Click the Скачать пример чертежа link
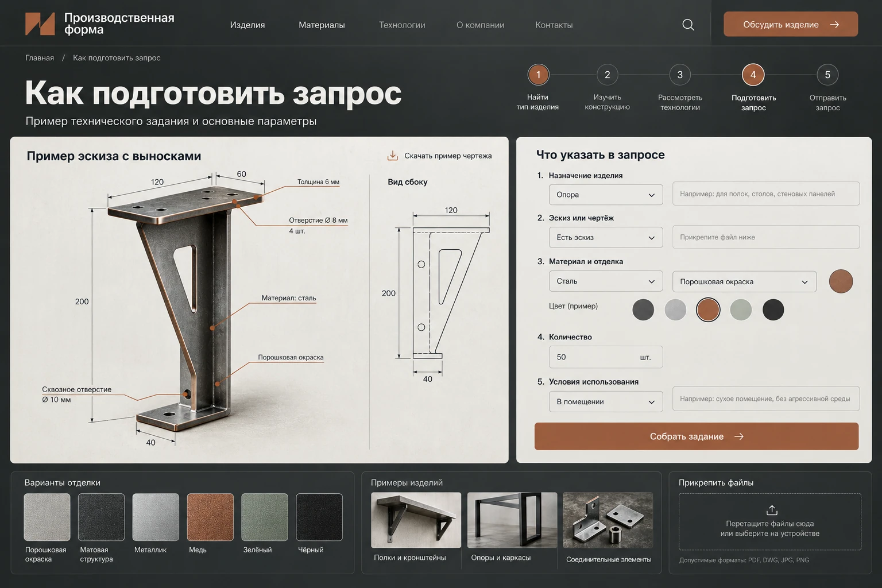Screen dimensions: 882x588 pos(448,156)
